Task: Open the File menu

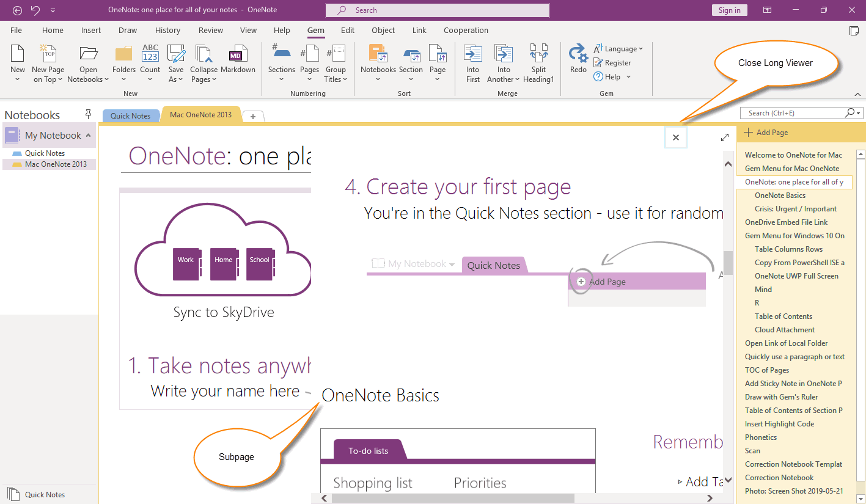Action: point(17,31)
